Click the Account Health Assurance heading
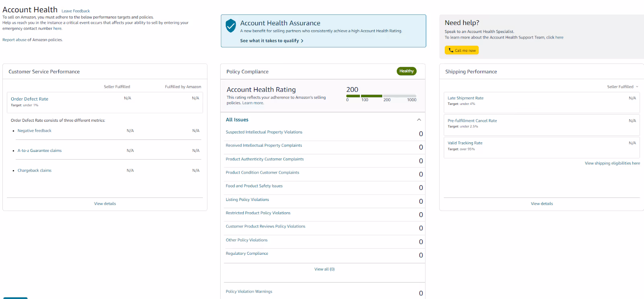This screenshot has height=299, width=644. click(280, 23)
